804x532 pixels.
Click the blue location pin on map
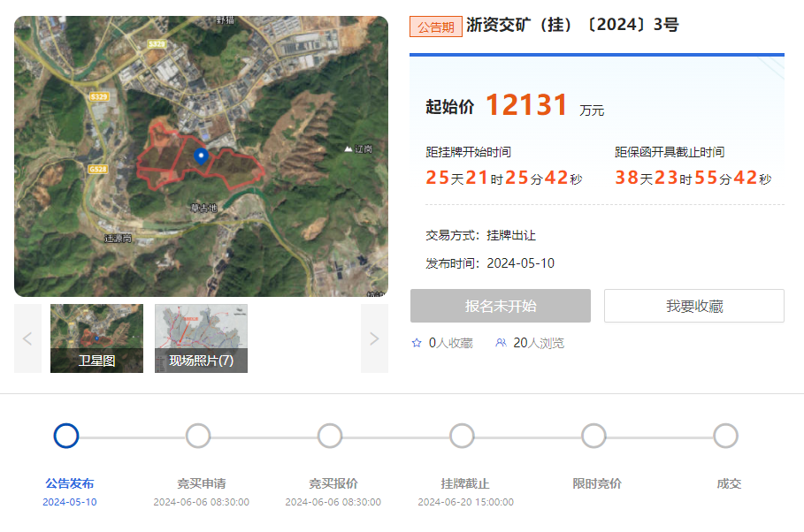pyautogui.click(x=201, y=157)
